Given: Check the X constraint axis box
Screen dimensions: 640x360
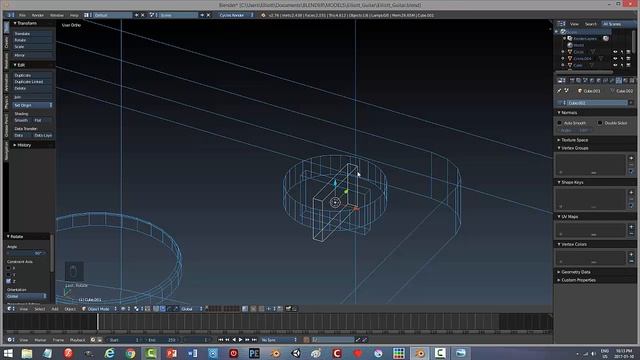Looking at the screenshot, I should tap(9, 268).
